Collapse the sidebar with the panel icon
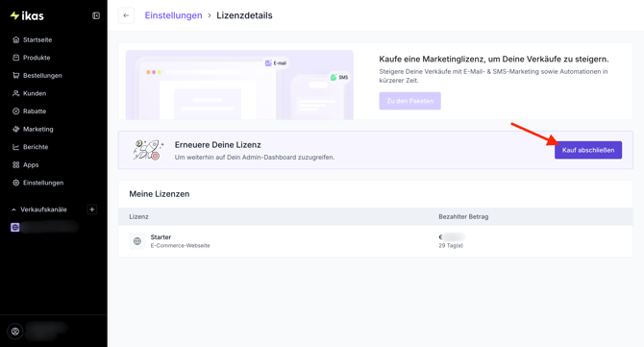The height and width of the screenshot is (347, 644). point(96,15)
